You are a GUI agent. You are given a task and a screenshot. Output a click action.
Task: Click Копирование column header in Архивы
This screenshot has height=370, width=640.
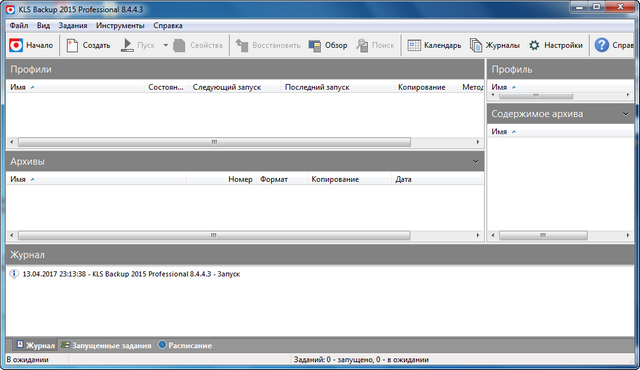pyautogui.click(x=349, y=179)
